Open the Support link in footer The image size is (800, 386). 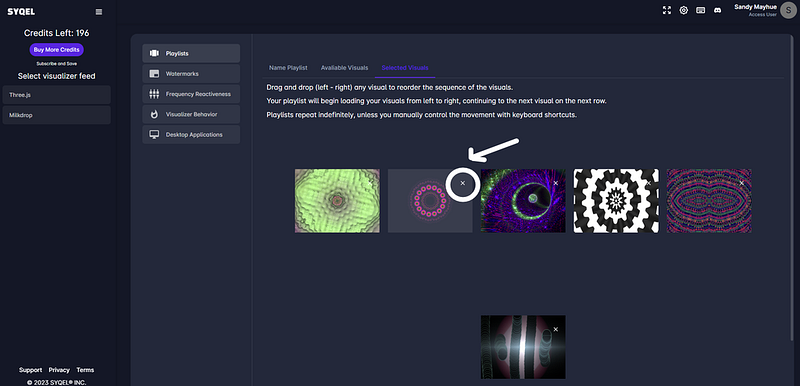click(31, 370)
